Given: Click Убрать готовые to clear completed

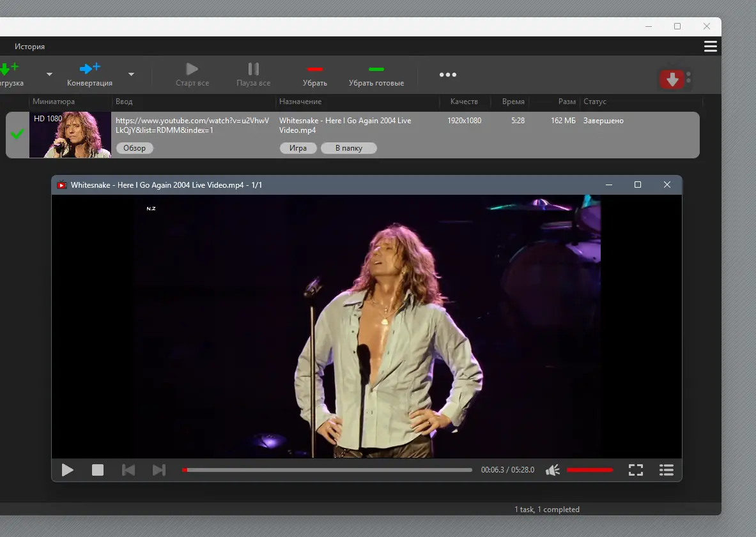Looking at the screenshot, I should (376, 75).
